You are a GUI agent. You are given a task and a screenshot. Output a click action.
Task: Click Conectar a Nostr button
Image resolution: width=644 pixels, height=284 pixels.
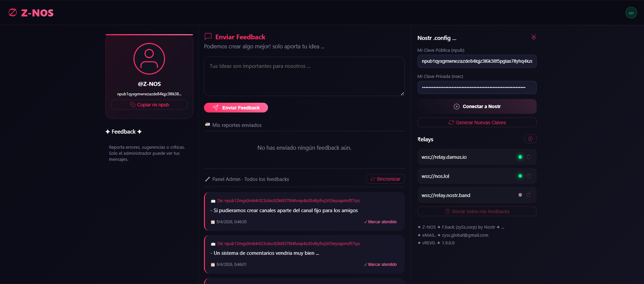click(477, 106)
